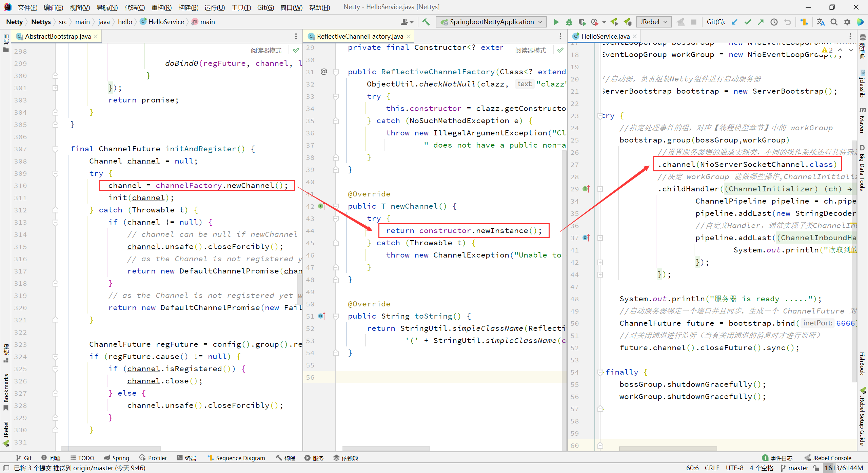Click Git commit checkmark icon
Screen dimensions: 868x473
748,22
